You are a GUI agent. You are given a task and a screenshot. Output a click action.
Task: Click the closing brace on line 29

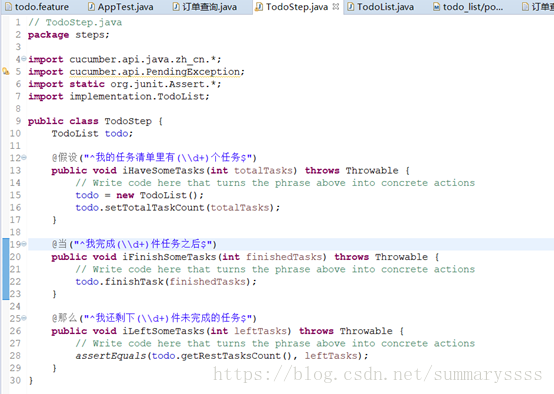pos(54,368)
